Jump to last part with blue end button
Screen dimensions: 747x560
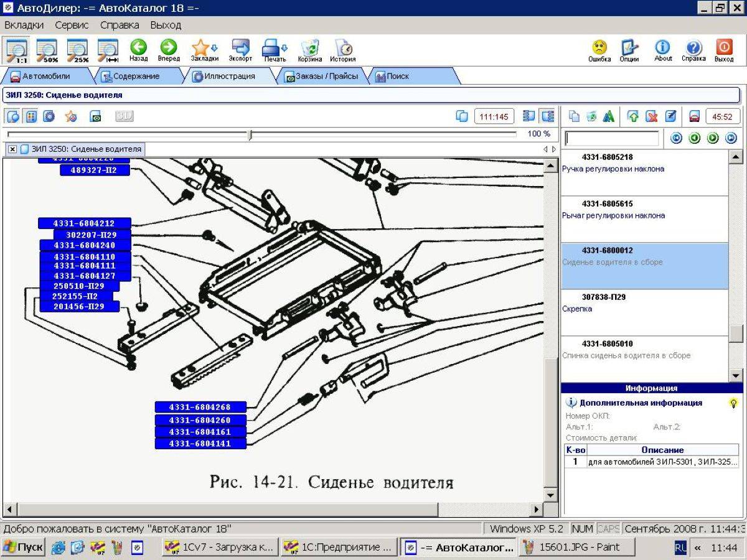[x=731, y=138]
